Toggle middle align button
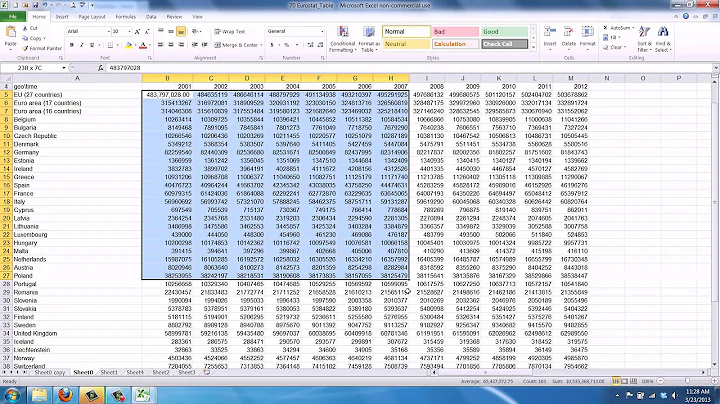 tap(171, 32)
